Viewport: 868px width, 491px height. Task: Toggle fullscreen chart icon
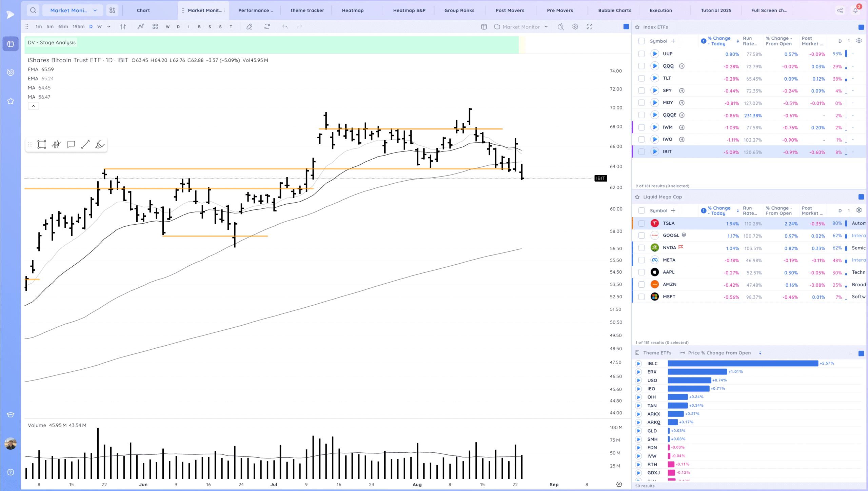(x=590, y=27)
